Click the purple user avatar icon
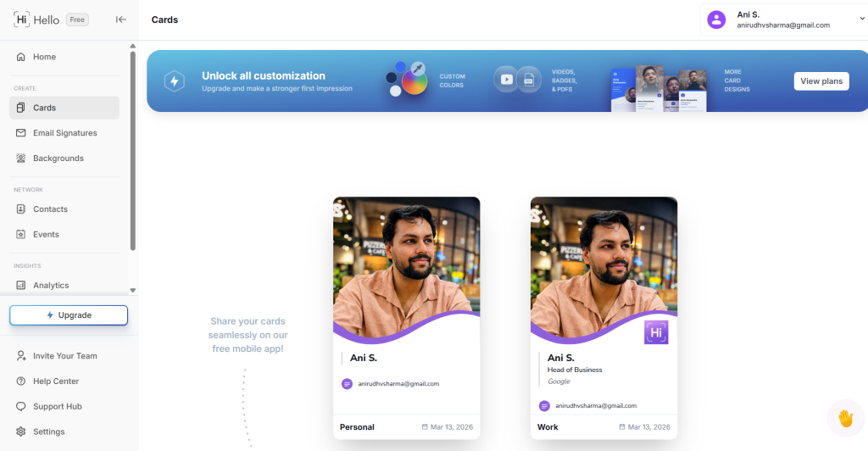The width and height of the screenshot is (868, 451). point(716,19)
